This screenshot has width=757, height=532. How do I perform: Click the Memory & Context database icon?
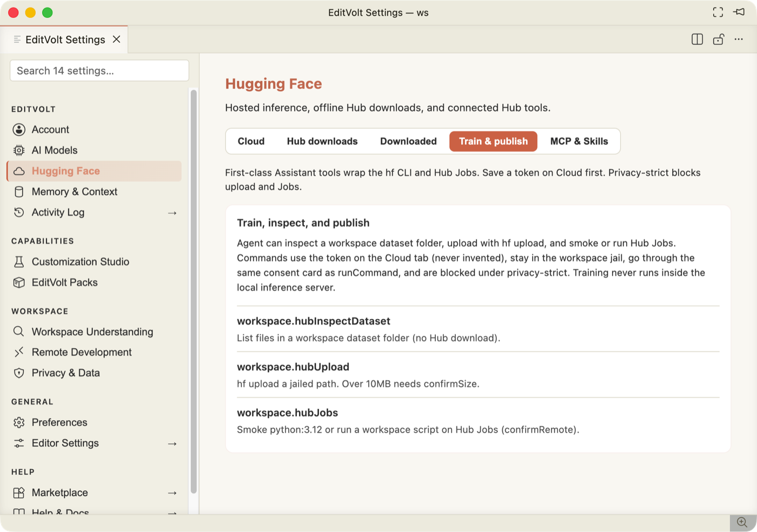click(19, 192)
